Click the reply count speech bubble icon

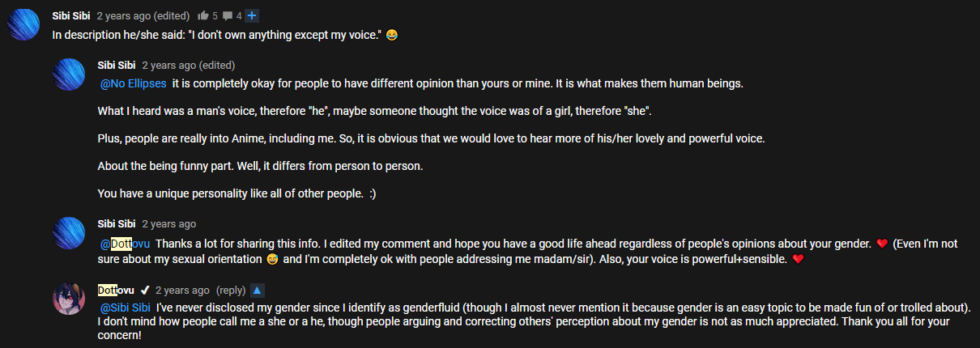pyautogui.click(x=228, y=15)
